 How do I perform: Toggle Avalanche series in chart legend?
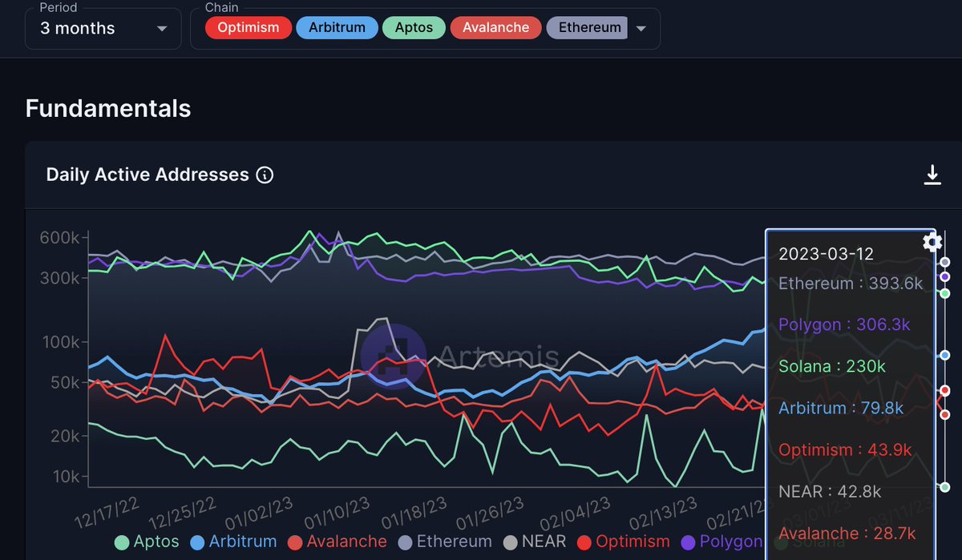click(x=337, y=542)
